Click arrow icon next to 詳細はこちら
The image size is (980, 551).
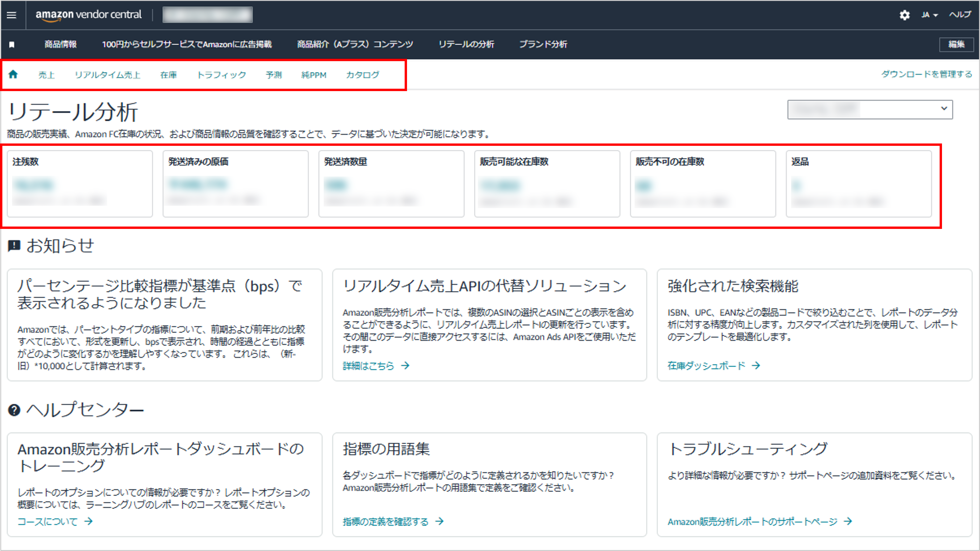(406, 366)
